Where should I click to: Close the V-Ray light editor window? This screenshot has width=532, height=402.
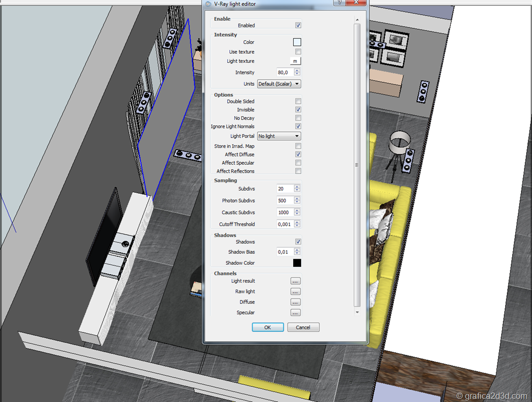click(358, 3)
